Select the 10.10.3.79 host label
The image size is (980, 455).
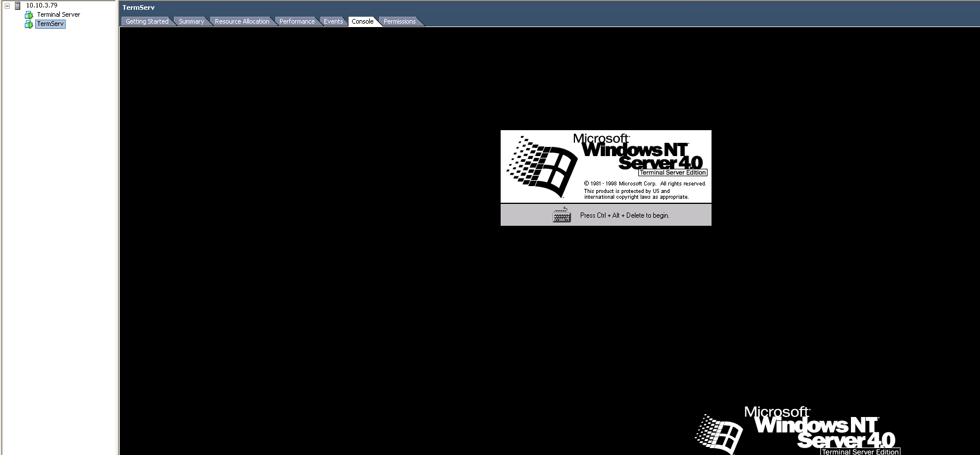click(41, 5)
